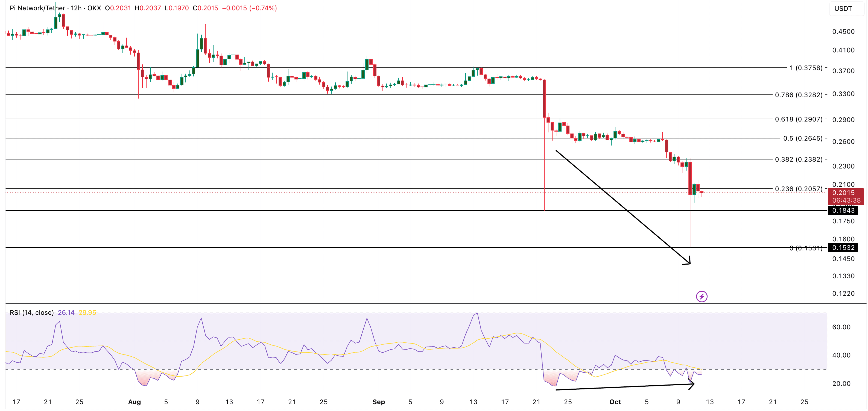Select the 0.236 (0.2057) Fibonacci label
The image size is (868, 411).
[x=798, y=189]
